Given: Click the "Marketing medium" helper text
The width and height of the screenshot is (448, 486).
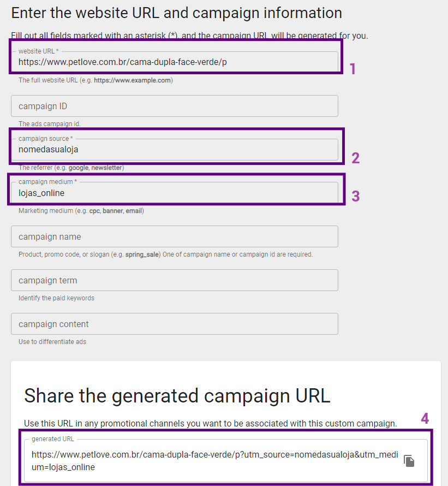Looking at the screenshot, I should click(x=81, y=211).
